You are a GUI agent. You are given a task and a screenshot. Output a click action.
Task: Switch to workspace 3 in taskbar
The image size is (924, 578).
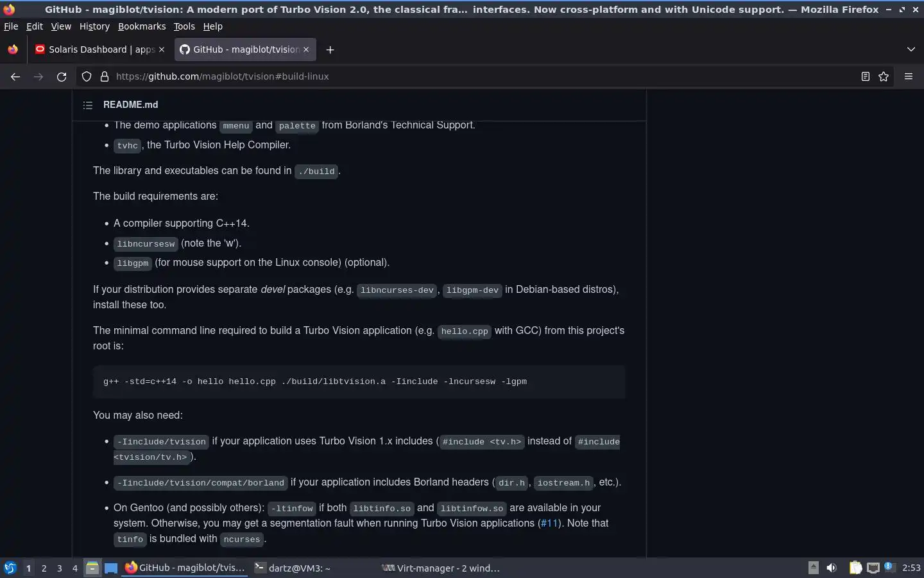59,568
